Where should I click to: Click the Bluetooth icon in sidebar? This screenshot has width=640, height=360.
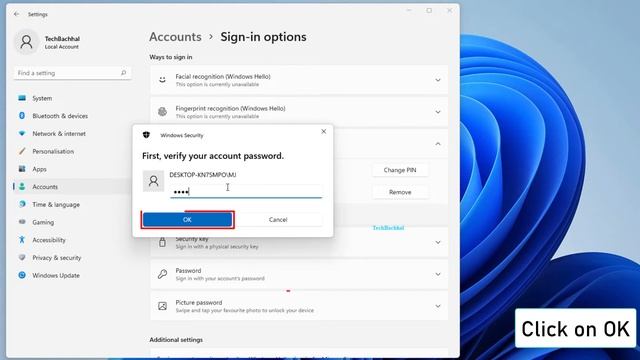(x=22, y=116)
